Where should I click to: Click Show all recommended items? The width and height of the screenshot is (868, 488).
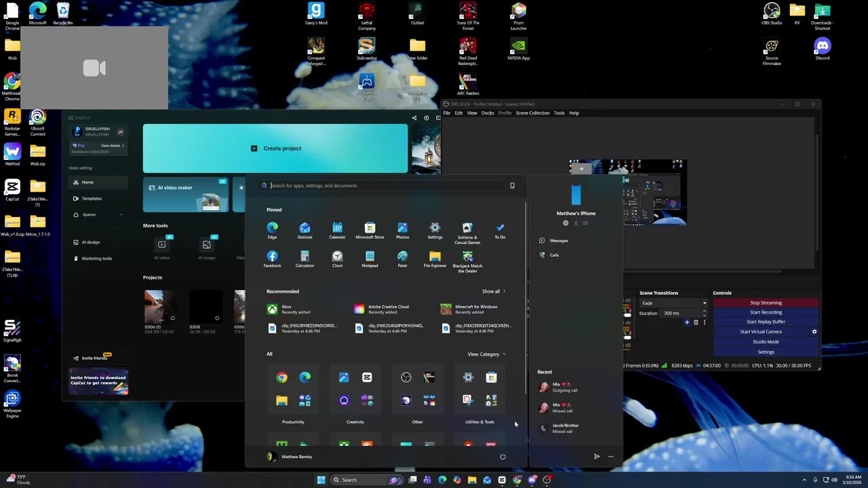click(x=494, y=291)
